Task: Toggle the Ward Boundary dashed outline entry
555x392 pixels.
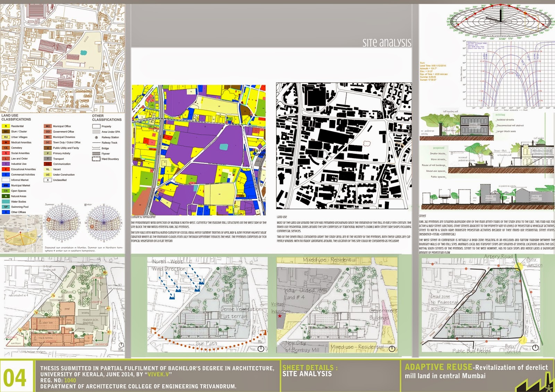Action: point(96,159)
